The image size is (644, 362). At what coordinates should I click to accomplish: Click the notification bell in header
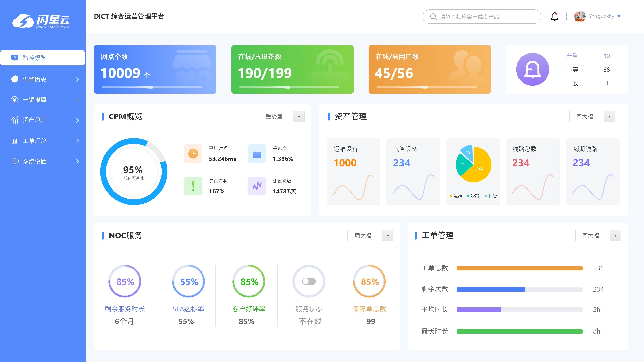click(554, 16)
